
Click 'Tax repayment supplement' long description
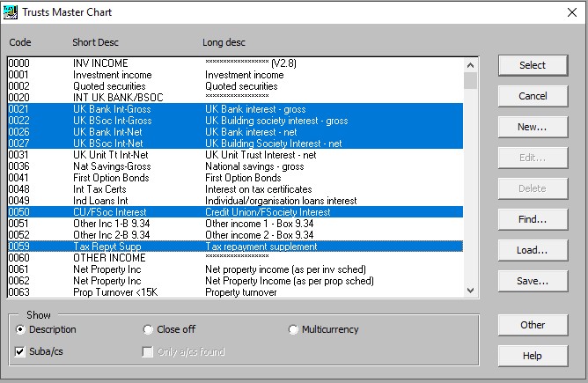coord(261,247)
